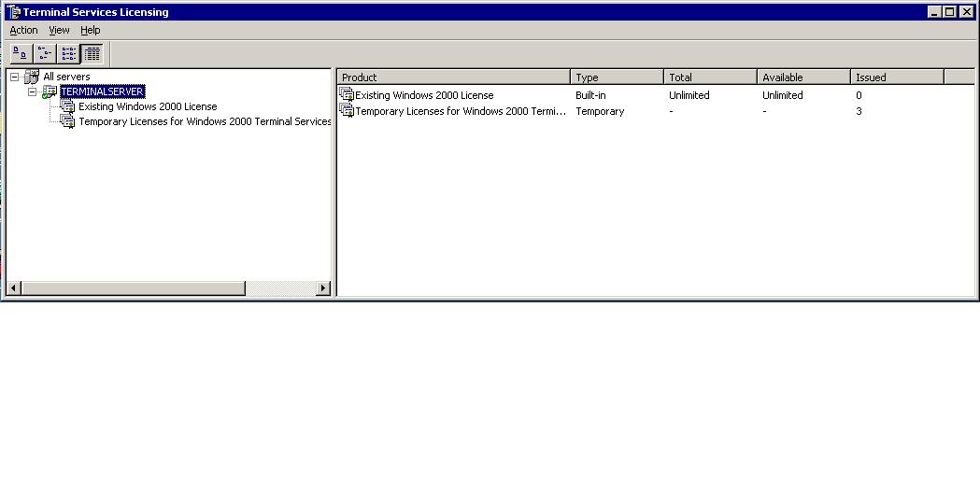Screen dimensions: 980x478
Task: Open the View menu
Action: (x=60, y=30)
